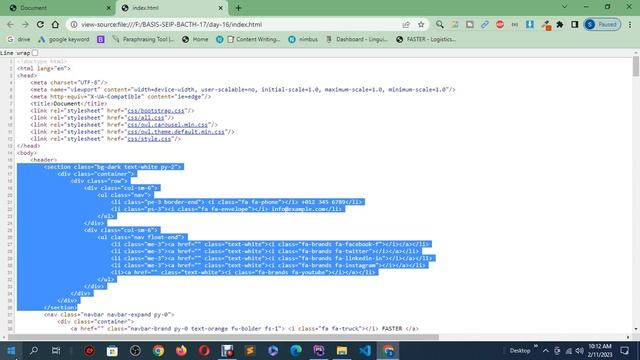640x360 pixels.
Task: Open the clock showing 10:12 AM
Action: click(600, 351)
